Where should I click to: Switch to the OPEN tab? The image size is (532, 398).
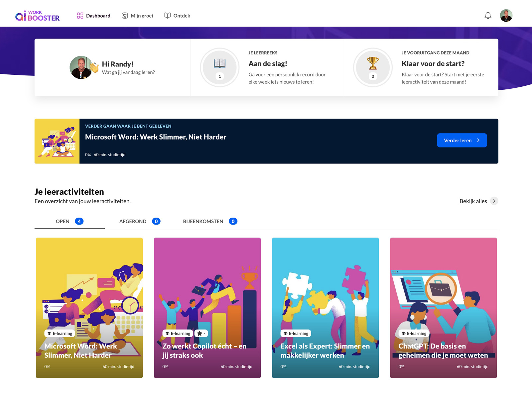tap(69, 221)
